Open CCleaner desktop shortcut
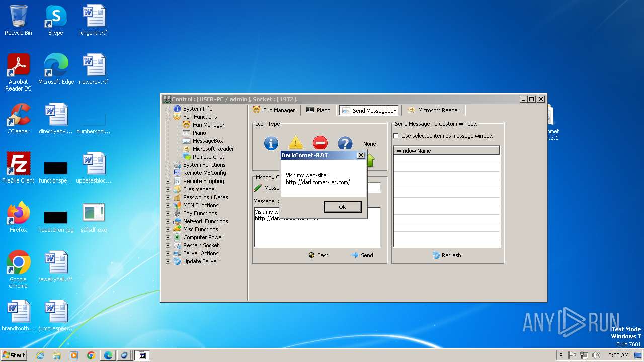 click(x=18, y=119)
